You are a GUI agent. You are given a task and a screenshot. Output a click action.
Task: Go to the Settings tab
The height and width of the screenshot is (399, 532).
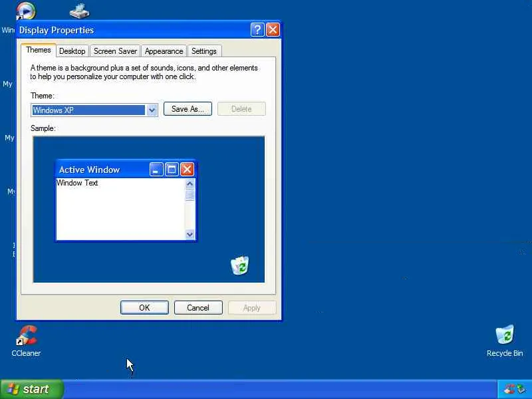click(x=204, y=51)
